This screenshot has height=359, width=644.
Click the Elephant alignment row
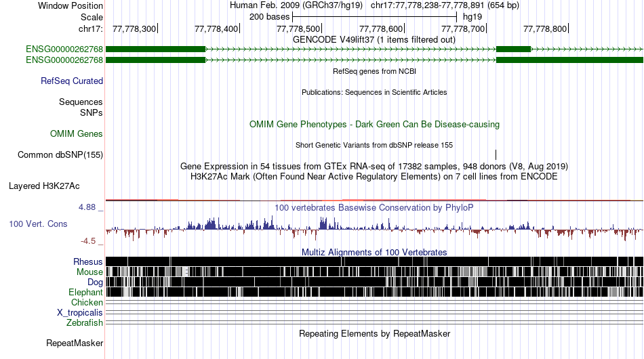click(x=374, y=292)
